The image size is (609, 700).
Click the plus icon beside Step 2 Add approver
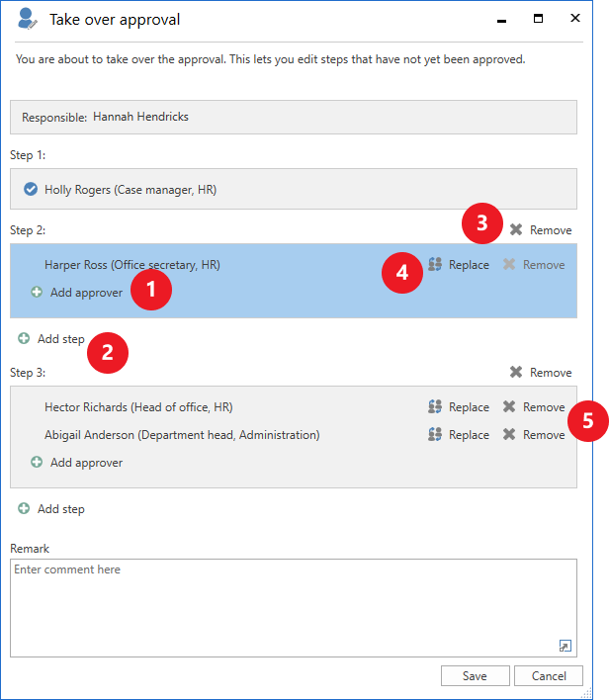[x=37, y=293]
